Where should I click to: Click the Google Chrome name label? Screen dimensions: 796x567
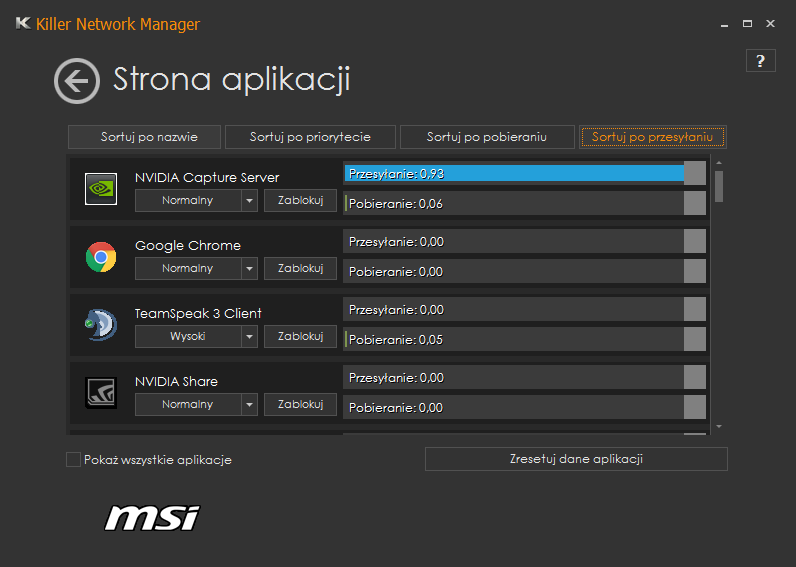coord(188,246)
